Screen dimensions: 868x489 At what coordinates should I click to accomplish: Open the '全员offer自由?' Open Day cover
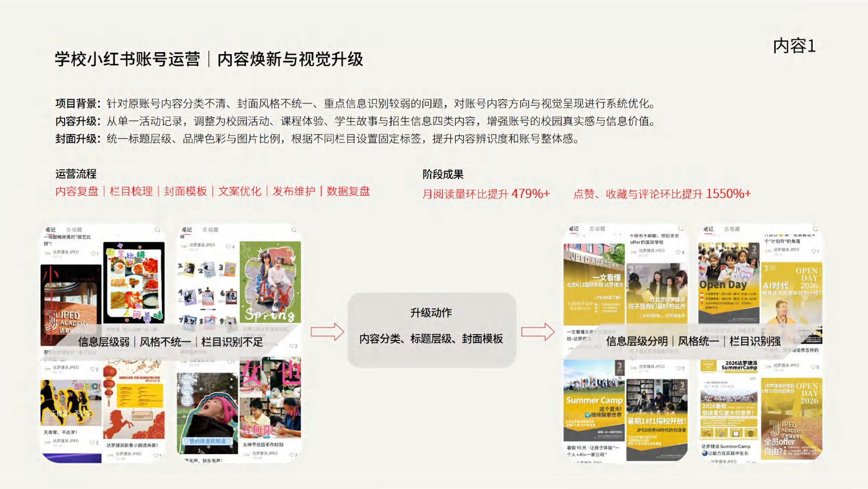coord(792,420)
